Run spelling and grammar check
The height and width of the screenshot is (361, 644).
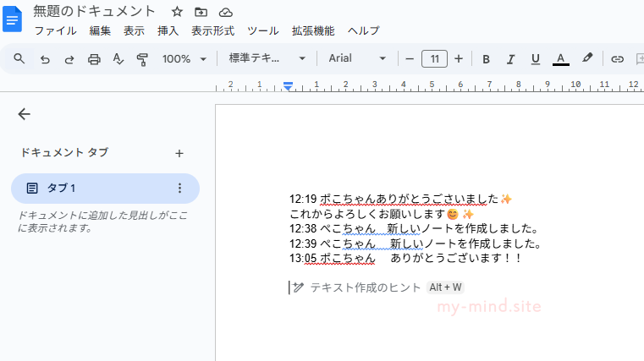pos(118,59)
